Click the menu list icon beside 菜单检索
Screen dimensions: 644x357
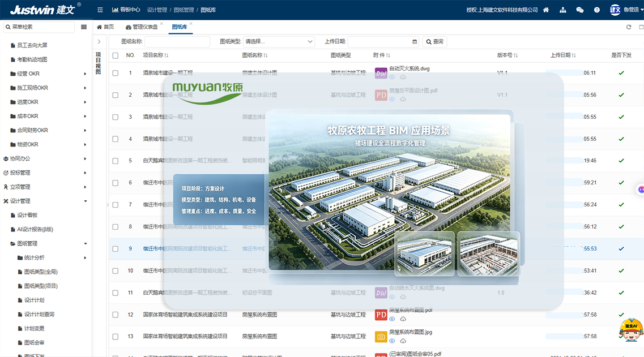84,27
